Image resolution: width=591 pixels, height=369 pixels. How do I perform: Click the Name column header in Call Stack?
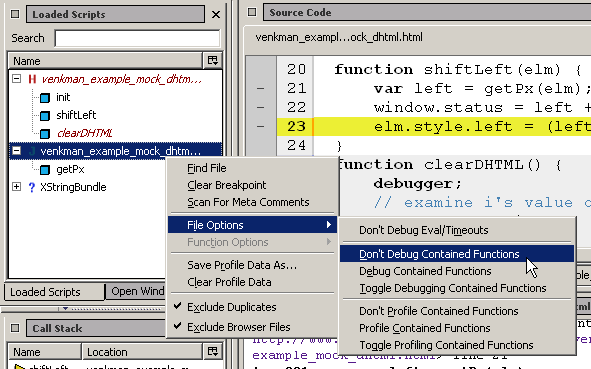[45, 352]
